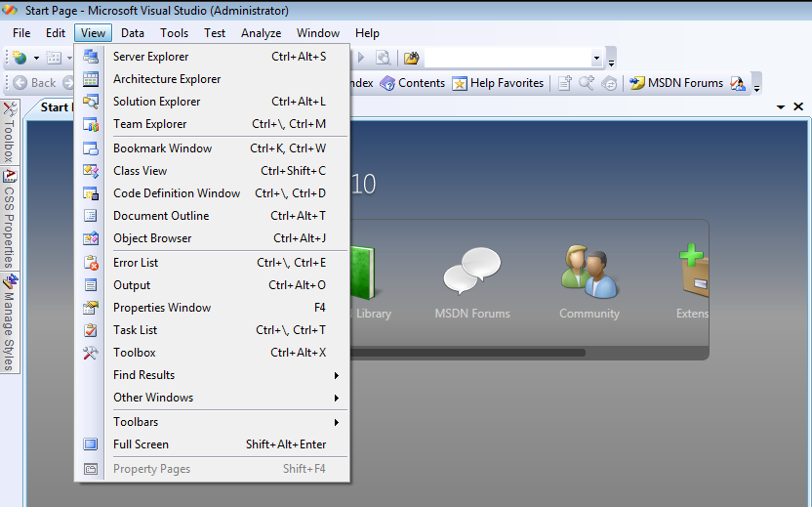This screenshot has height=507, width=812.
Task: Open the Edit menu
Action: coord(56,33)
